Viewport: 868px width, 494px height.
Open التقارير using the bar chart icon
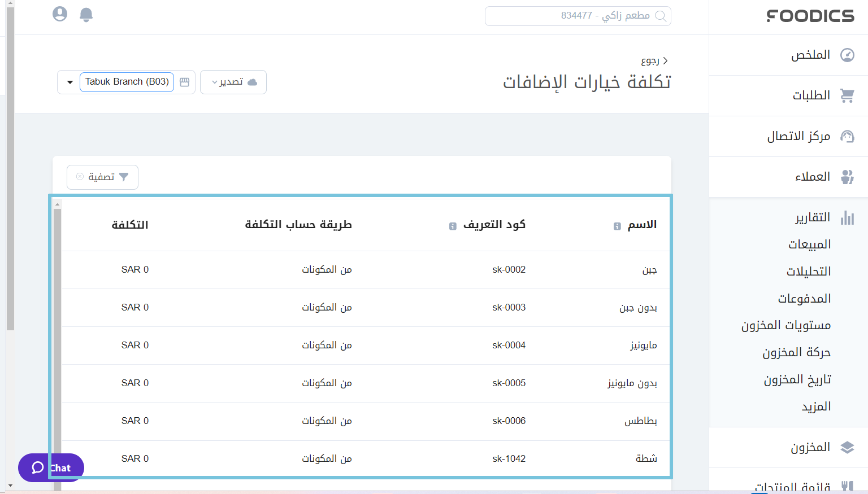[847, 217]
